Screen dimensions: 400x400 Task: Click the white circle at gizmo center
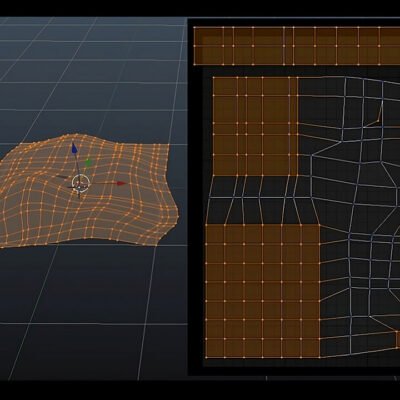(x=81, y=183)
